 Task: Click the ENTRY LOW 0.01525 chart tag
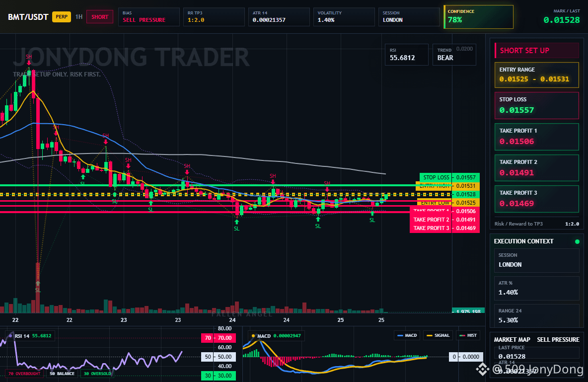click(x=448, y=203)
